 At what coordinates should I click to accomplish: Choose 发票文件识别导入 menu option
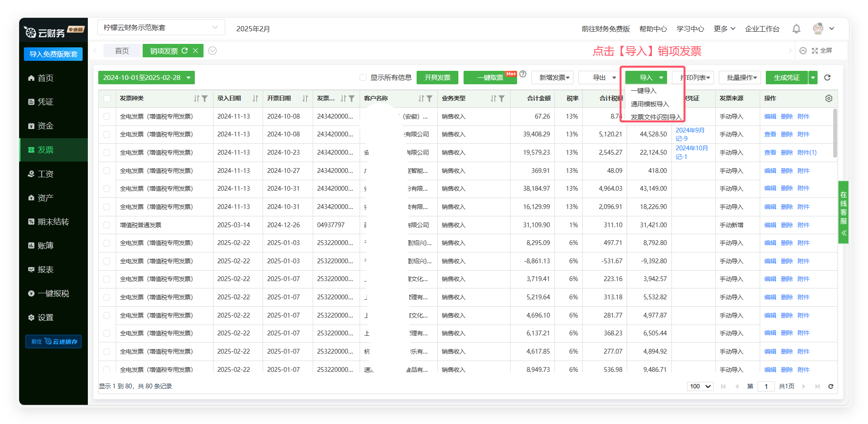tap(656, 117)
